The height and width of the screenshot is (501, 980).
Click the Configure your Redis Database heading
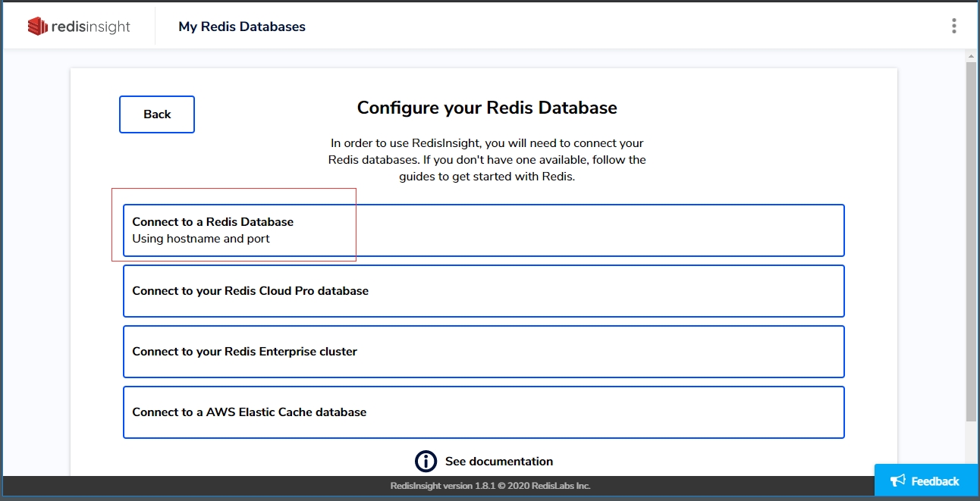[487, 108]
